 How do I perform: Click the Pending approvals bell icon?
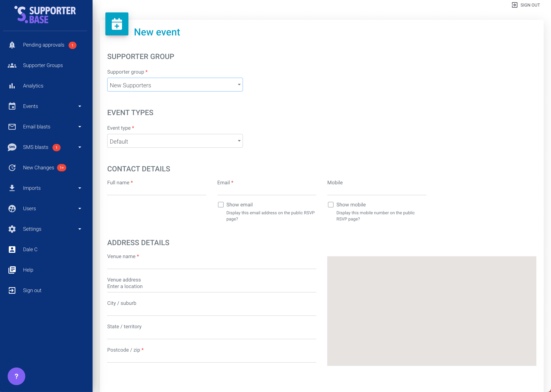pyautogui.click(x=12, y=45)
